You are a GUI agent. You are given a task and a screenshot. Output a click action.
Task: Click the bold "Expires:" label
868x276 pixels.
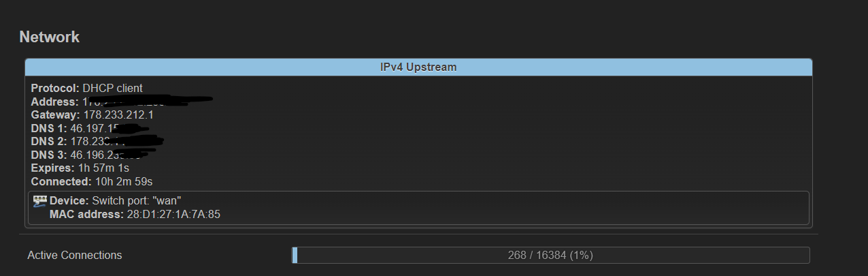point(53,168)
